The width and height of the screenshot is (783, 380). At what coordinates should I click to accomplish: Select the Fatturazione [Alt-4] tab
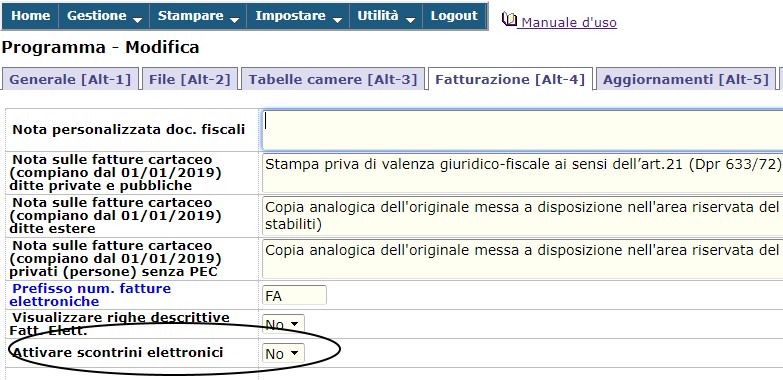pos(510,79)
